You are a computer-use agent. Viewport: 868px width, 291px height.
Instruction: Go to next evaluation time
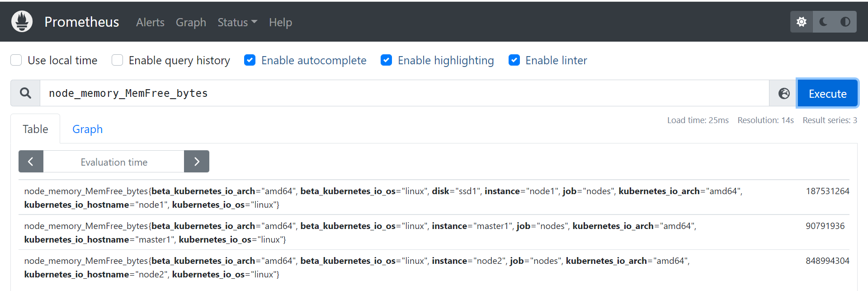click(x=197, y=162)
